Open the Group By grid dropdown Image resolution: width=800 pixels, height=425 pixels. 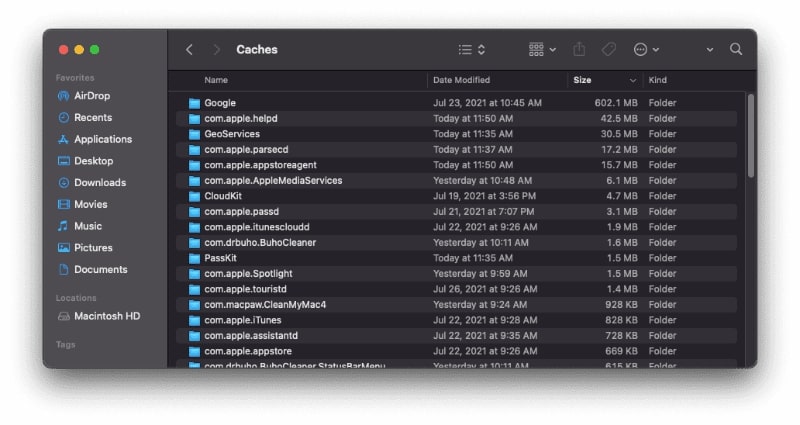pyautogui.click(x=542, y=49)
